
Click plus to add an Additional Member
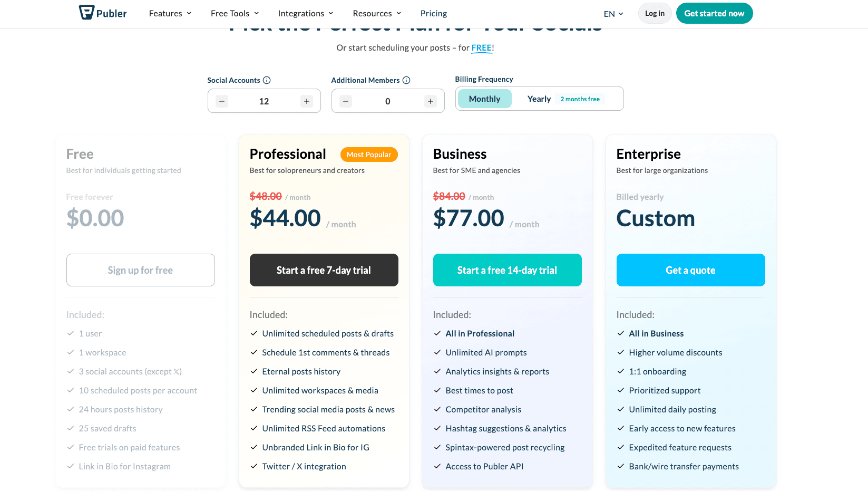click(430, 101)
